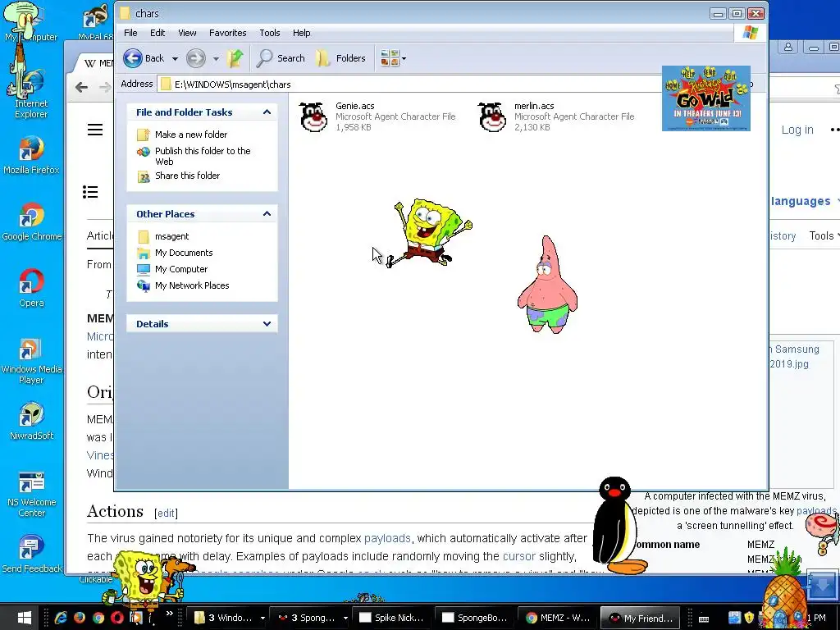
Task: Click the Search toolbar button
Action: pos(281,58)
